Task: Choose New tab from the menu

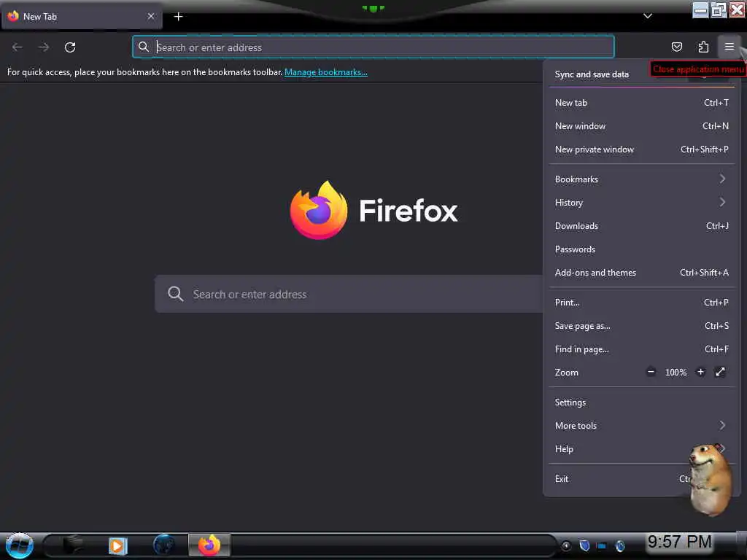Action: point(641,102)
